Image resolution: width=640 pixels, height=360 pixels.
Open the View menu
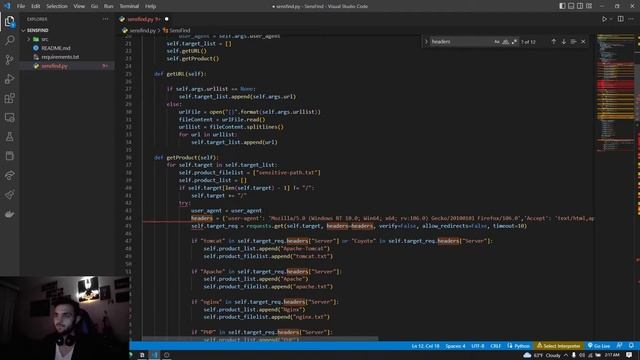click(79, 6)
